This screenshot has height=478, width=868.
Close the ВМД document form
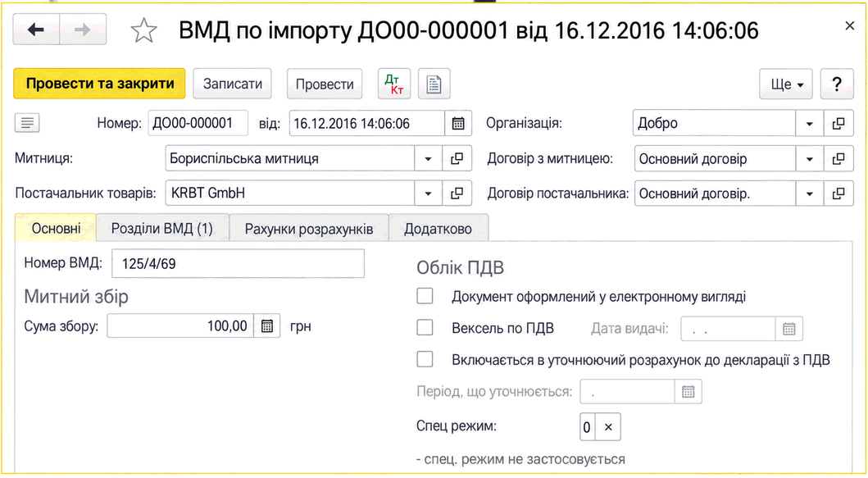850,25
